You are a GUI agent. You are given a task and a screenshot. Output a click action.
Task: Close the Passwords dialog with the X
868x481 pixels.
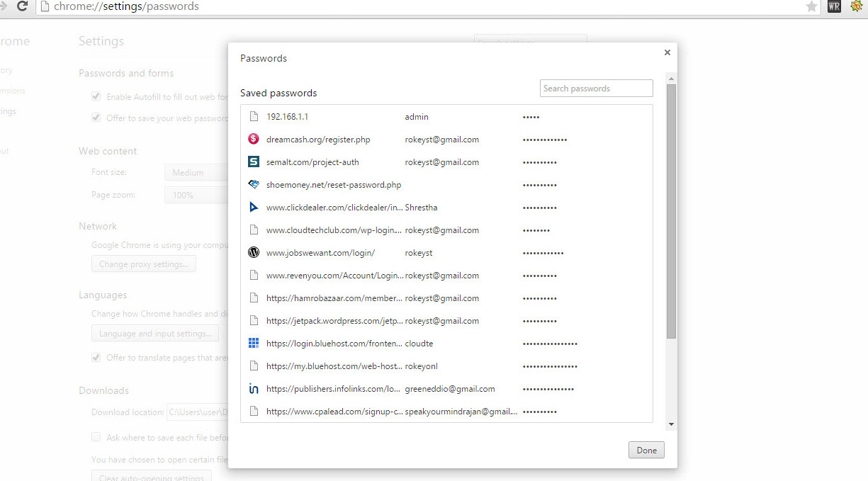click(667, 52)
